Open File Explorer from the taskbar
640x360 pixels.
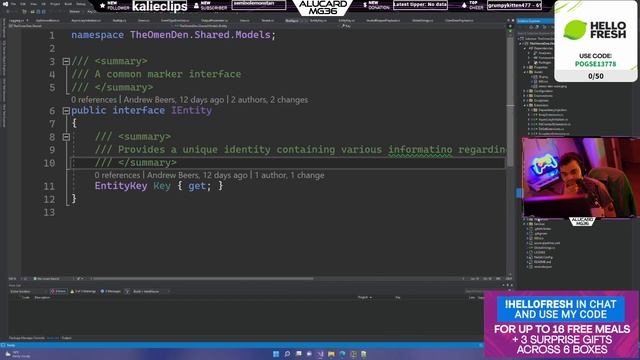331,354
